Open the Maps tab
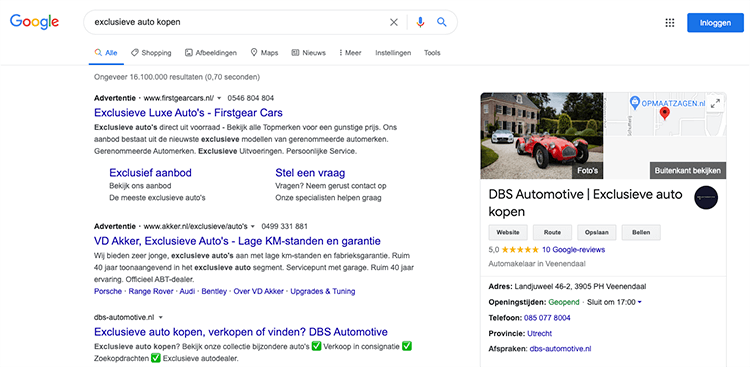 coord(264,53)
